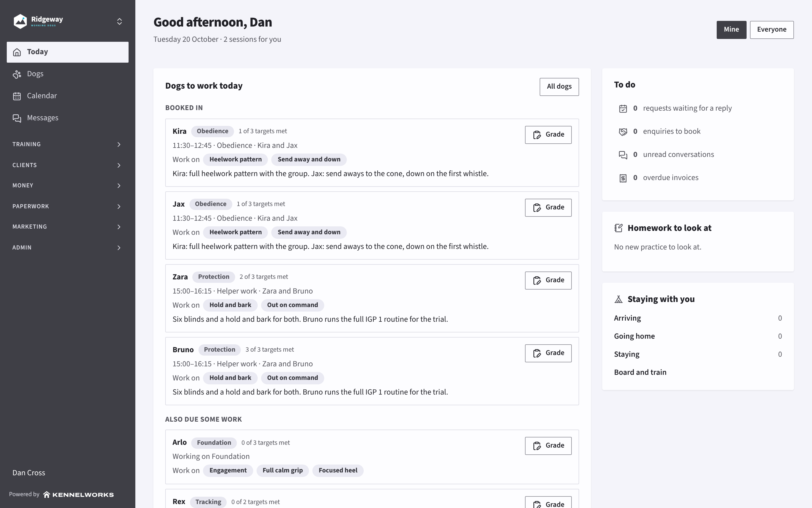Expand the Clients section

[x=67, y=165]
